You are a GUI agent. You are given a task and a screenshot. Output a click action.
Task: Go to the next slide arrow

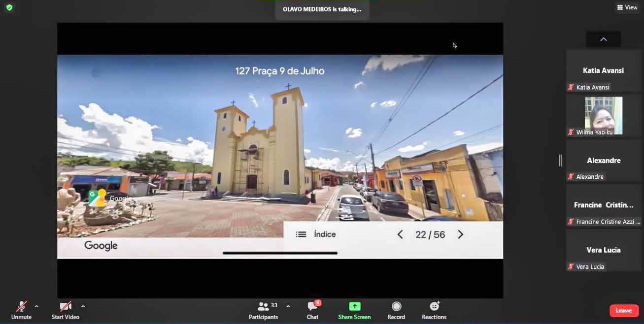pyautogui.click(x=461, y=235)
